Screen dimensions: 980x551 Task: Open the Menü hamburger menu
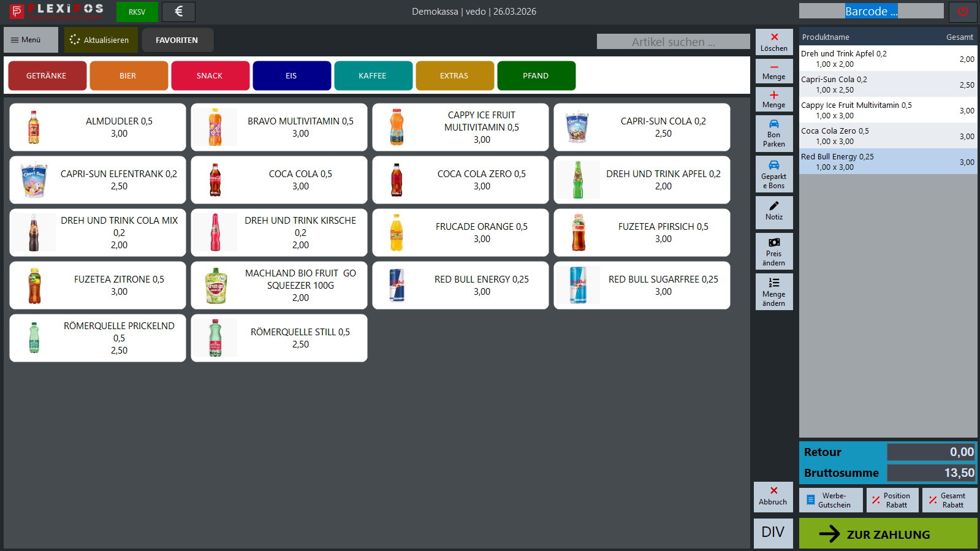point(31,40)
